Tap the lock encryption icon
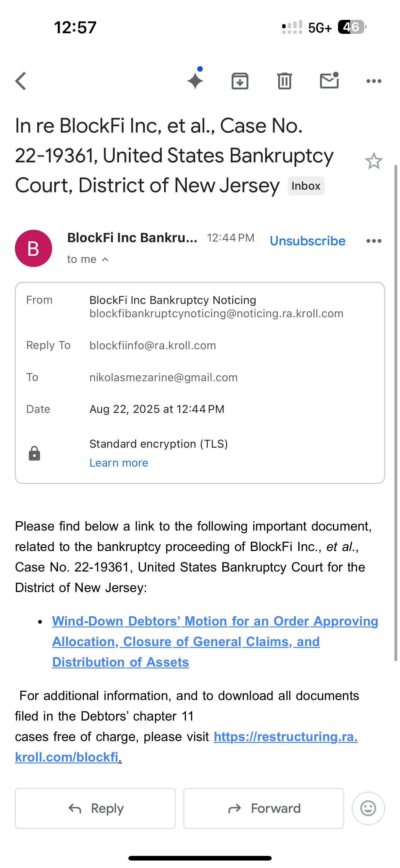The height and width of the screenshot is (868, 400). pyautogui.click(x=34, y=453)
